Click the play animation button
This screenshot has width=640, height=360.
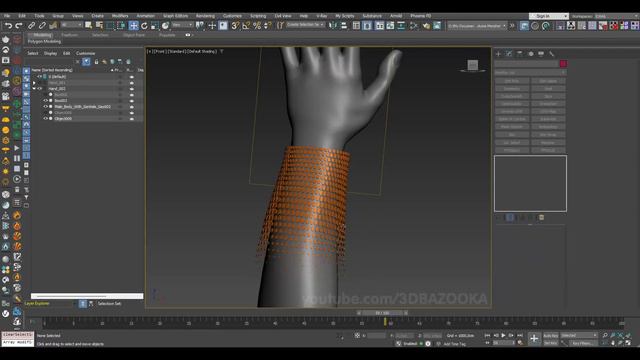coord(504,335)
